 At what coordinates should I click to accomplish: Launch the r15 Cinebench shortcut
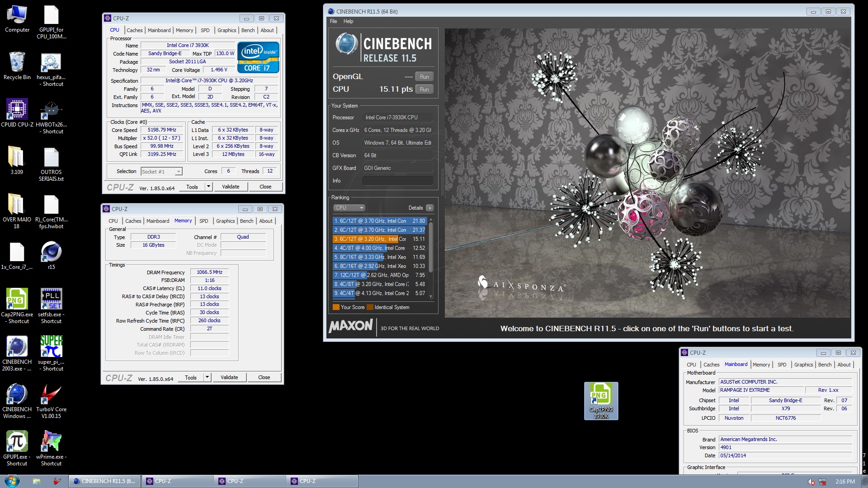point(52,256)
